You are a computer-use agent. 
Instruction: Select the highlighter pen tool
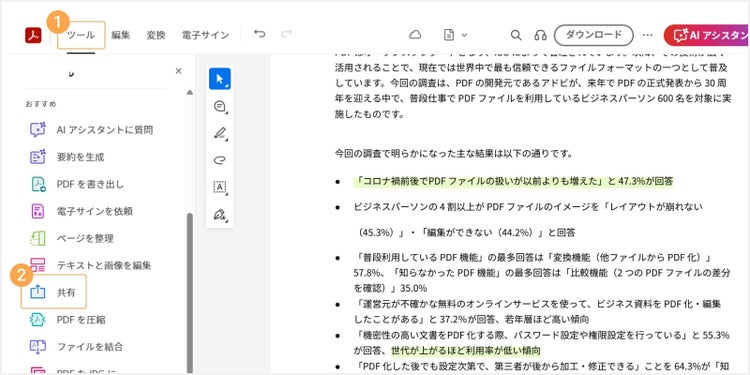coord(220,133)
